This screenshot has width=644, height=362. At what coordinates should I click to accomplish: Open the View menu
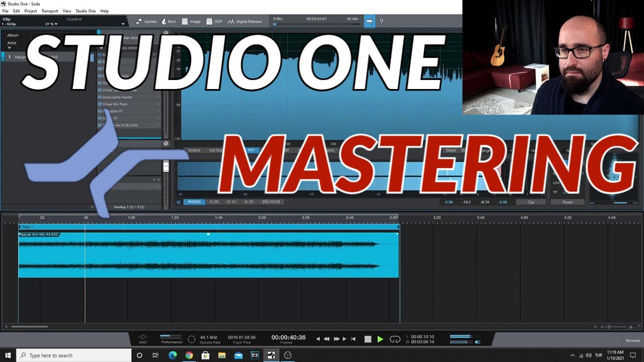tap(67, 11)
